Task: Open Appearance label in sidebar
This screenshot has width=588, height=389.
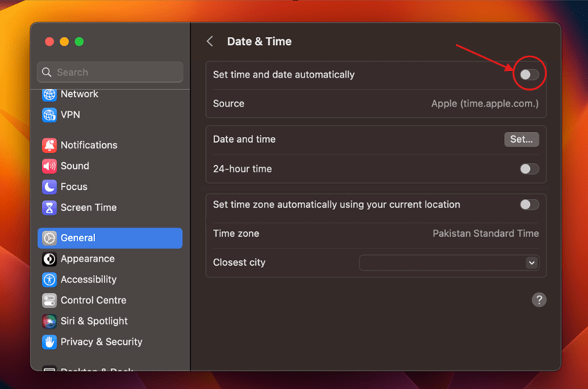Action: (x=88, y=259)
